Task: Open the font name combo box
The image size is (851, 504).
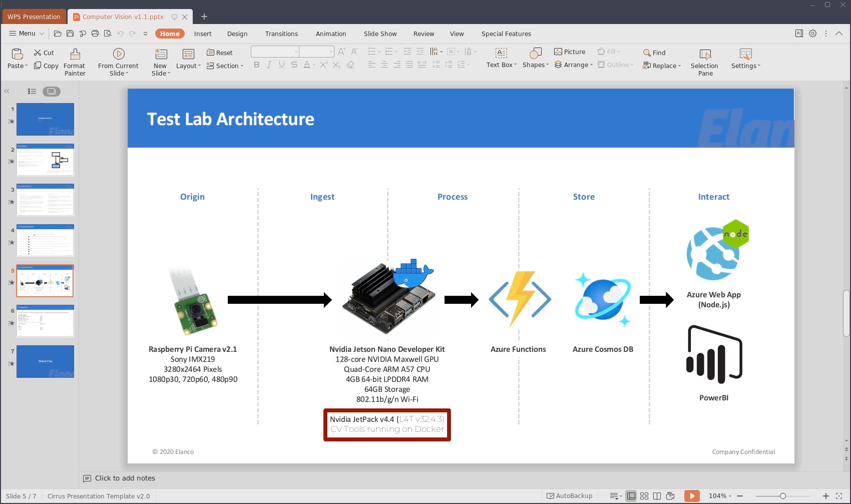Action: pyautogui.click(x=275, y=52)
